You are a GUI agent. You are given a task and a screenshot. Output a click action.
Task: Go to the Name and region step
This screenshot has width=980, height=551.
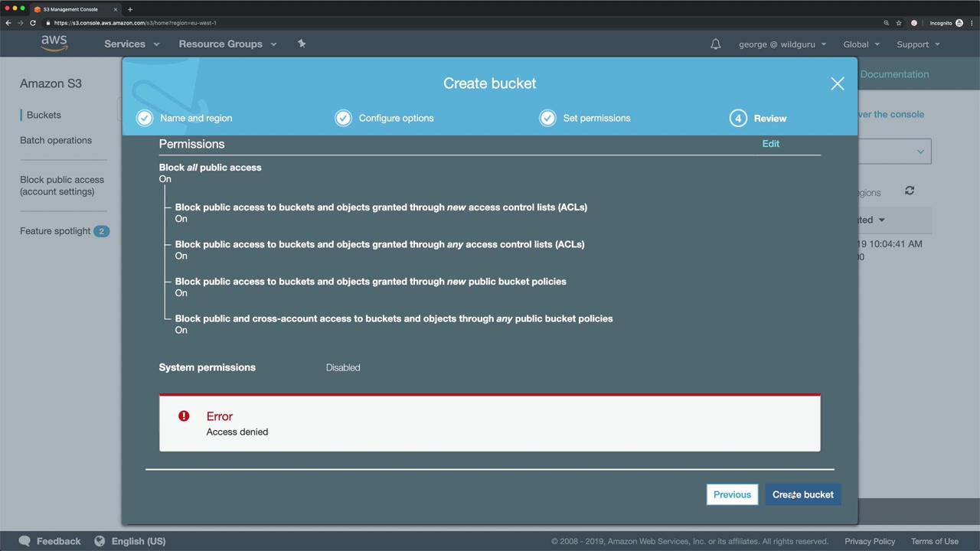tap(196, 118)
